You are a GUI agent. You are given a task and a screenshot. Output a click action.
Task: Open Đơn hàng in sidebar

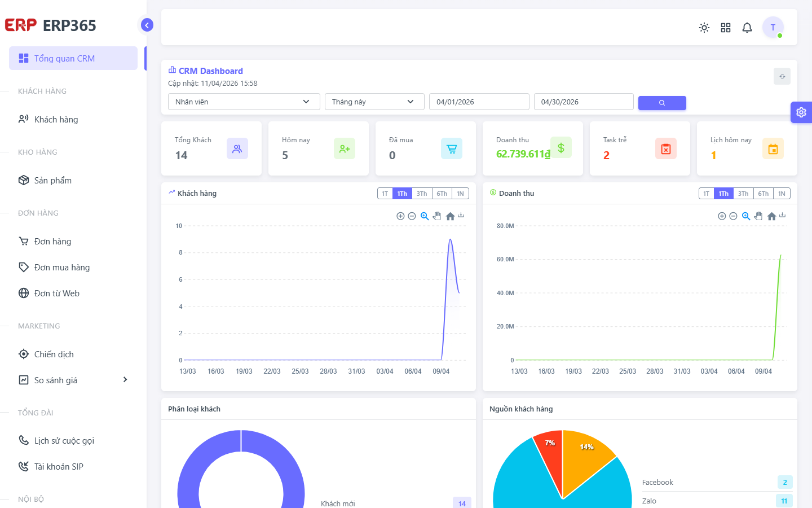[x=73, y=241]
